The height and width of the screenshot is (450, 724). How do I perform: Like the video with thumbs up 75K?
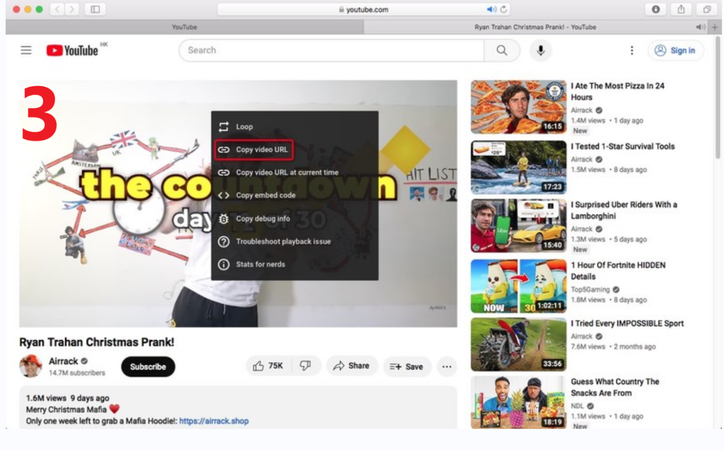[x=268, y=366]
